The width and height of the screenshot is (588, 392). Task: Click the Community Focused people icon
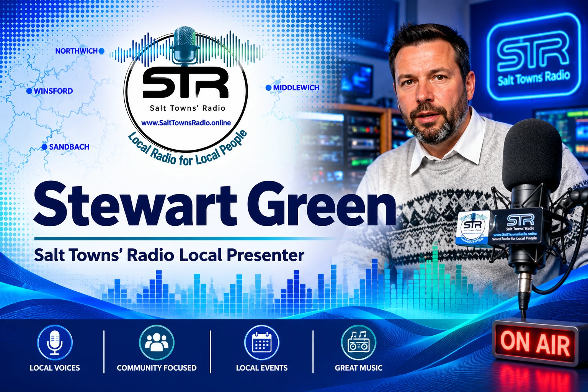click(157, 343)
